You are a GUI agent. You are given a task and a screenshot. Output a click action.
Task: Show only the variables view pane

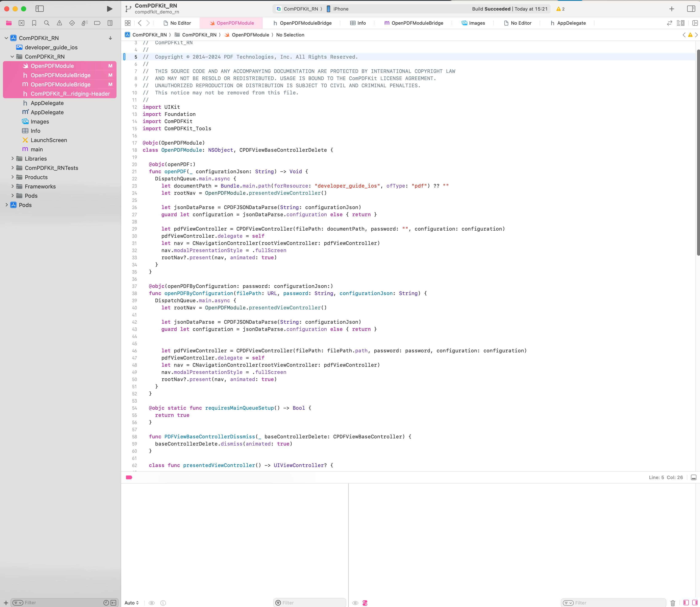coord(686,603)
